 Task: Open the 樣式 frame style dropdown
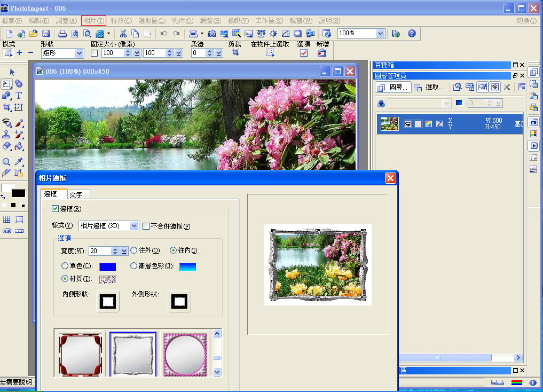click(x=134, y=226)
